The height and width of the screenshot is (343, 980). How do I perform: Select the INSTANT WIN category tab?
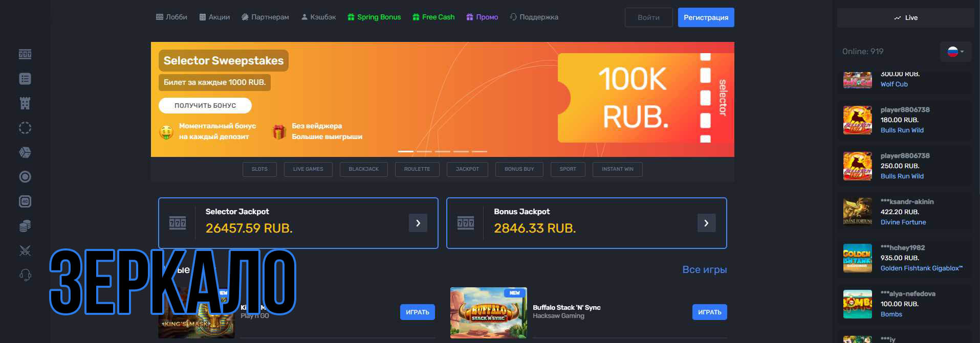click(x=618, y=169)
